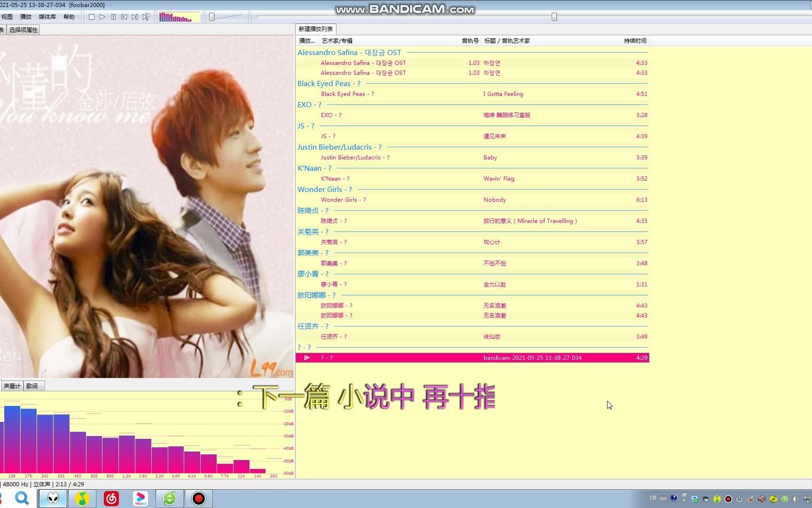
Task: Select the track 全力以赴
Action: [472, 285]
